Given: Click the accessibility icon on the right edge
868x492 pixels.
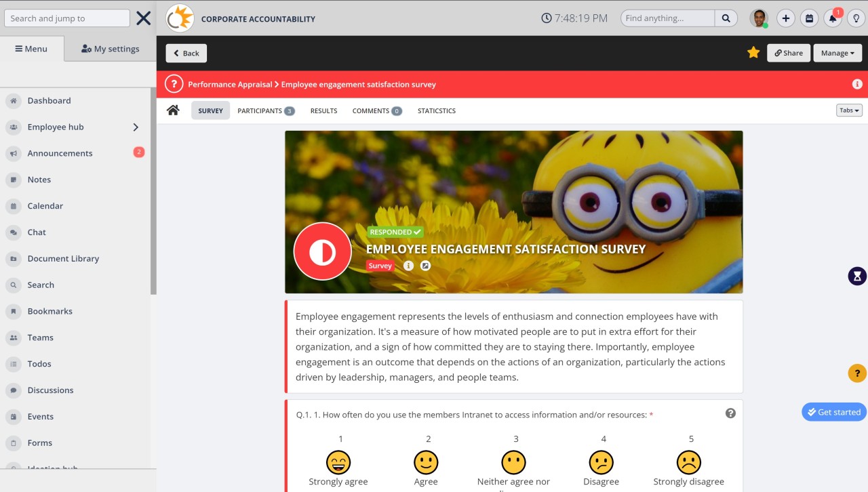Looking at the screenshot, I should pyautogui.click(x=856, y=276).
